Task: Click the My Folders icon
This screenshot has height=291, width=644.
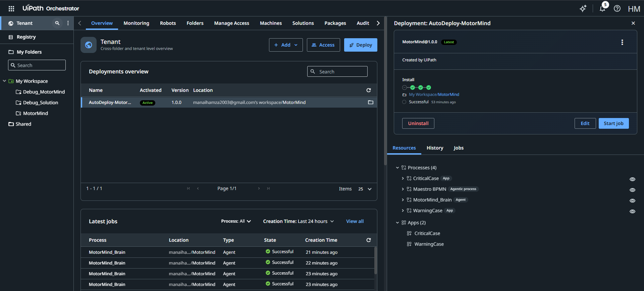Action: pos(11,52)
